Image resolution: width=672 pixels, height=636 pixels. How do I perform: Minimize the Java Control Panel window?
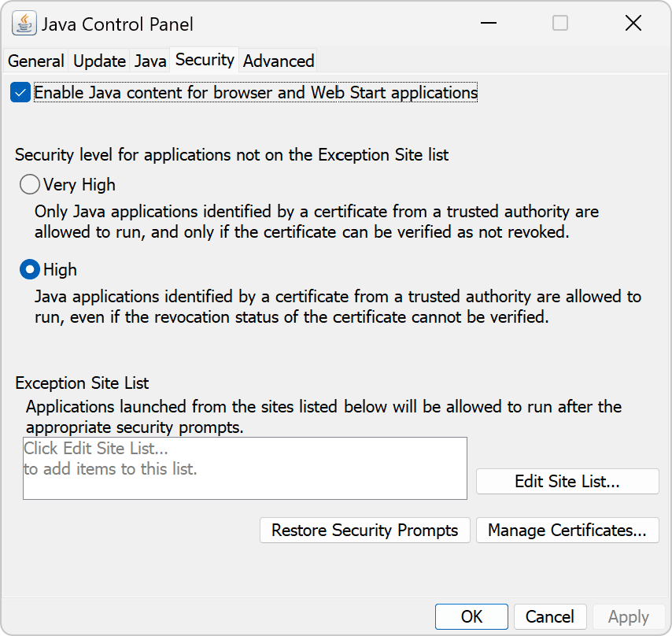488,23
